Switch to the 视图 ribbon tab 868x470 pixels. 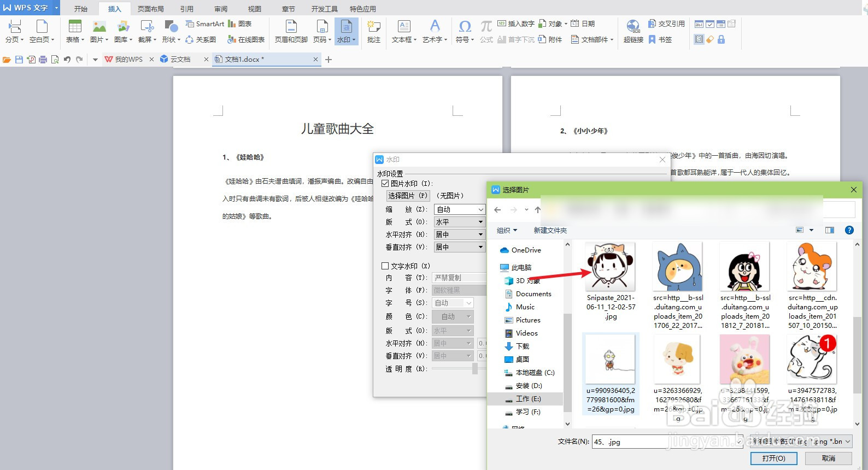pyautogui.click(x=255, y=9)
